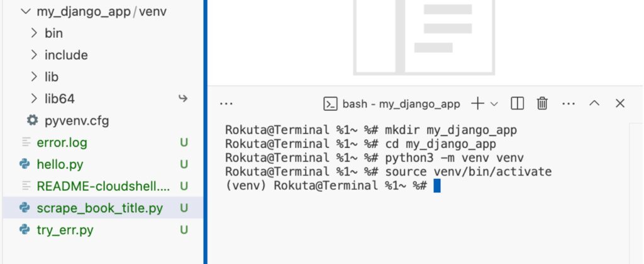Viewport: 644px width, 264px height.
Task: Open the README-cloudshell file
Action: [x=103, y=186]
